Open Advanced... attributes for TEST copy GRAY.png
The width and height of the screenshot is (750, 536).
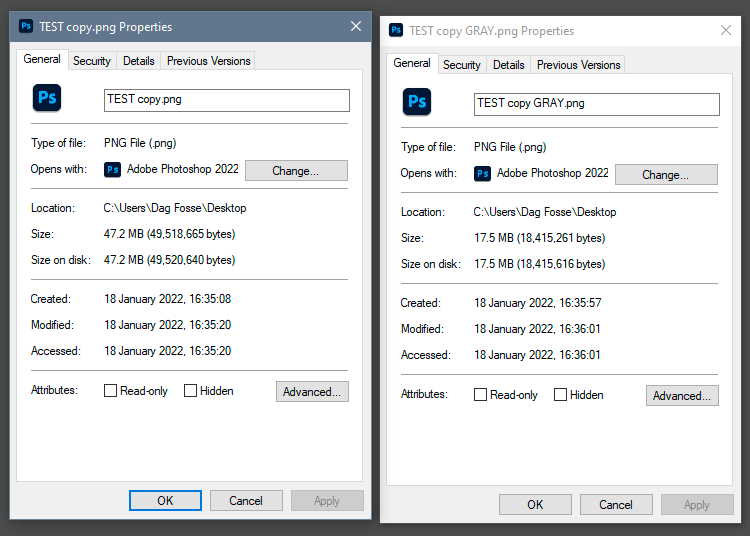point(682,396)
